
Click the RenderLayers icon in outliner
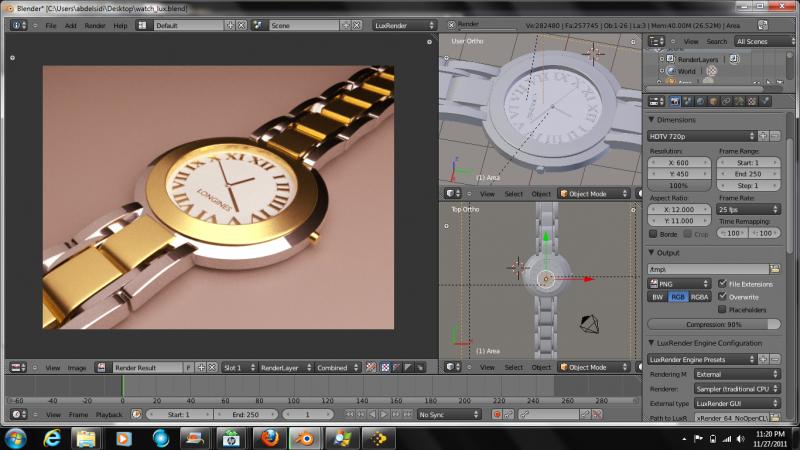click(x=671, y=59)
